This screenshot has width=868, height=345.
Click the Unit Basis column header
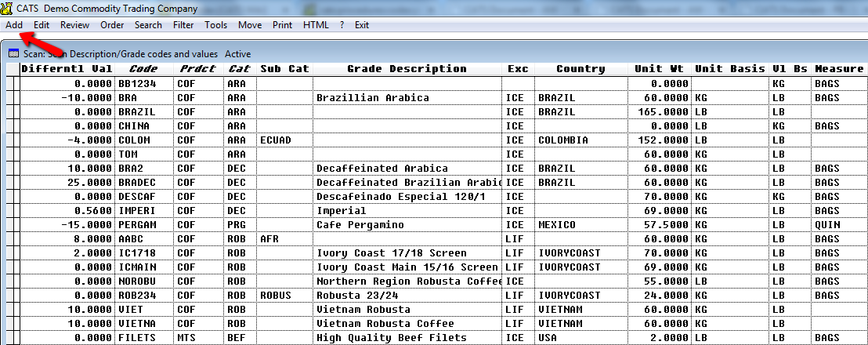coord(730,69)
